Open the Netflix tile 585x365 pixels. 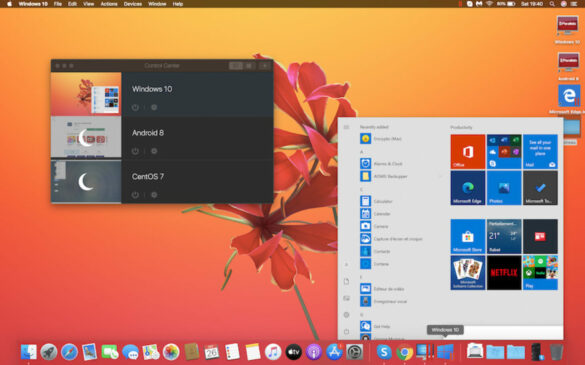pyautogui.click(x=504, y=272)
